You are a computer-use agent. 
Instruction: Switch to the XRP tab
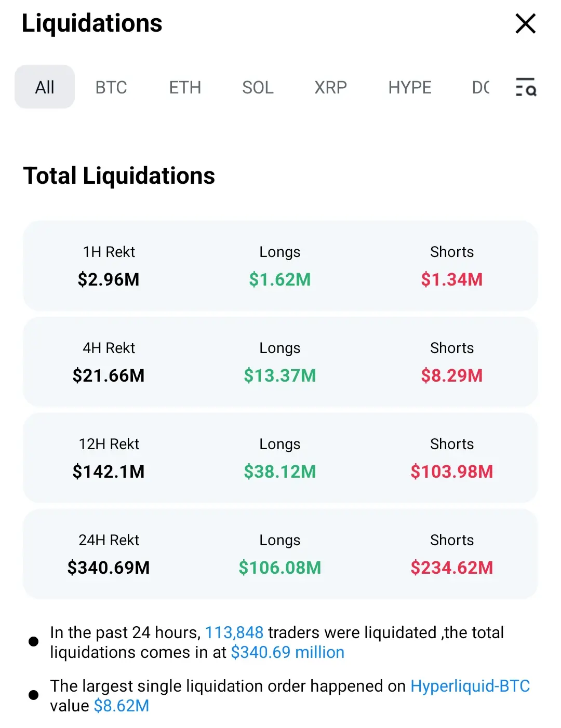coord(330,87)
